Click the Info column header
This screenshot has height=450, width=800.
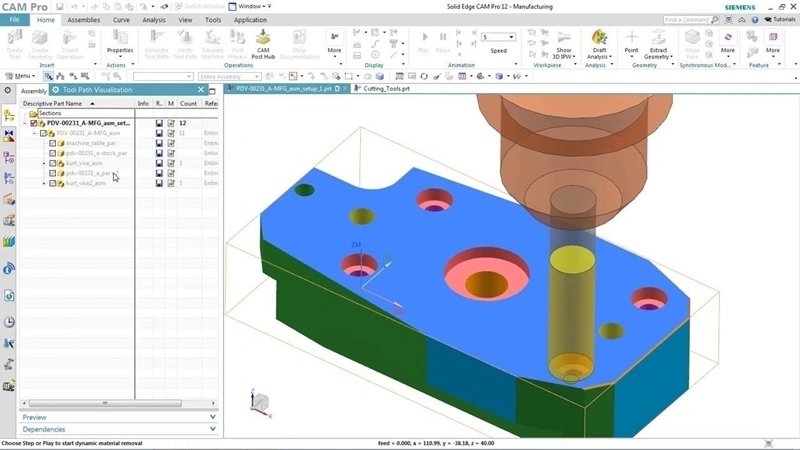(x=143, y=104)
